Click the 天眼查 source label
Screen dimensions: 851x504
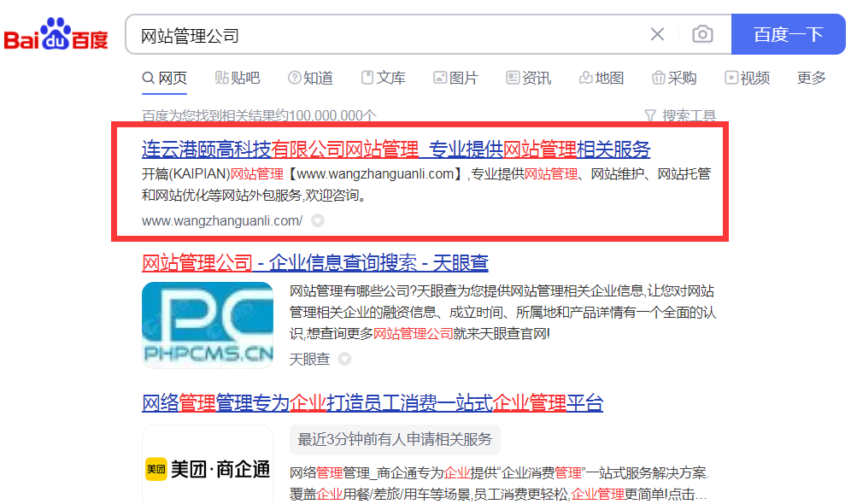pos(309,359)
